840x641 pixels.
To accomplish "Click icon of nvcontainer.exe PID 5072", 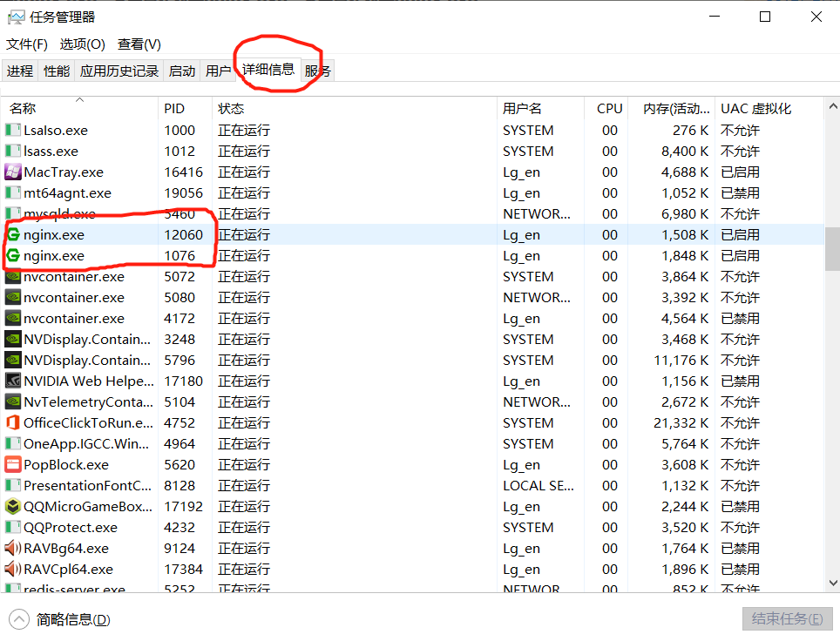I will (x=13, y=276).
